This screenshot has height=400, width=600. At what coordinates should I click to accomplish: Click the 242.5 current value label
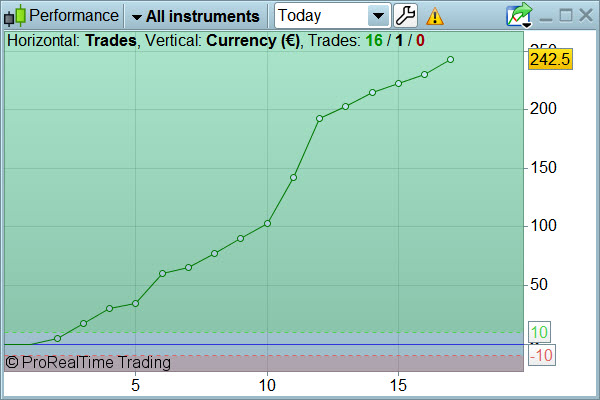(550, 59)
